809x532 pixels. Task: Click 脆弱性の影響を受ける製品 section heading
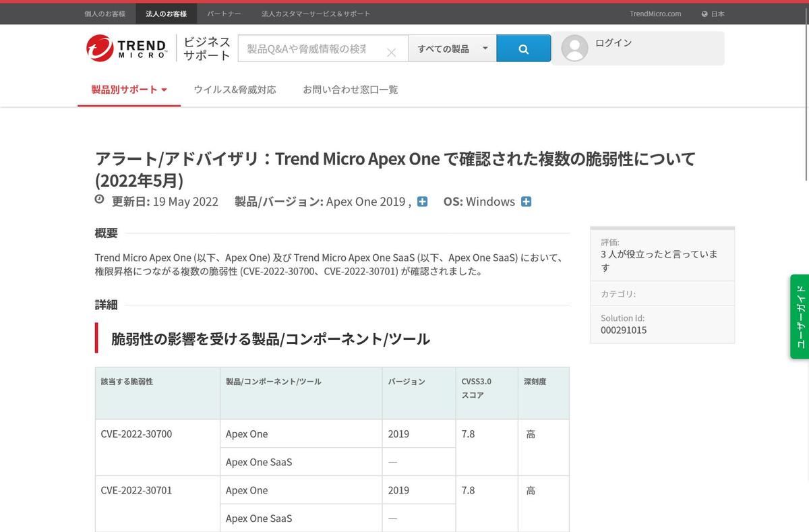pyautogui.click(x=270, y=338)
